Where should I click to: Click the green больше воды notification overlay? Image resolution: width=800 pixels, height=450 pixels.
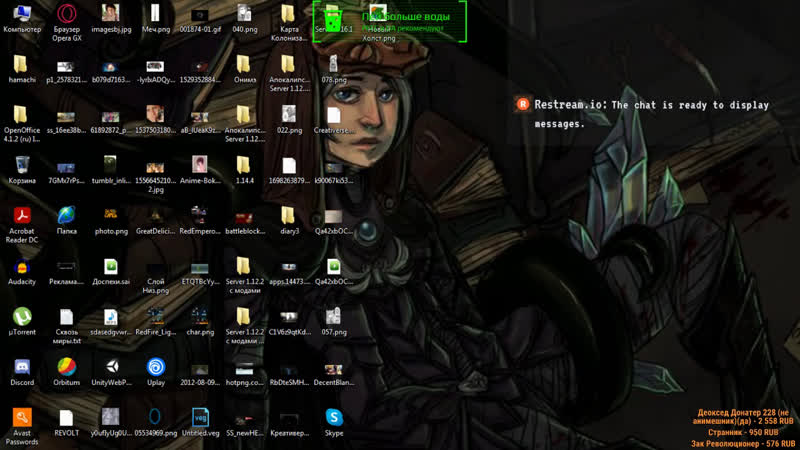click(x=390, y=21)
